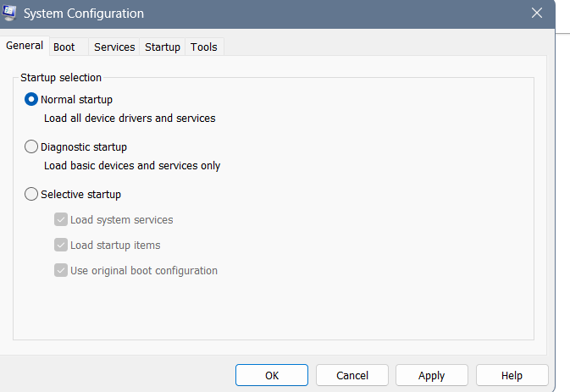
Task: Choose the Diagnostic startup option
Action: click(32, 146)
